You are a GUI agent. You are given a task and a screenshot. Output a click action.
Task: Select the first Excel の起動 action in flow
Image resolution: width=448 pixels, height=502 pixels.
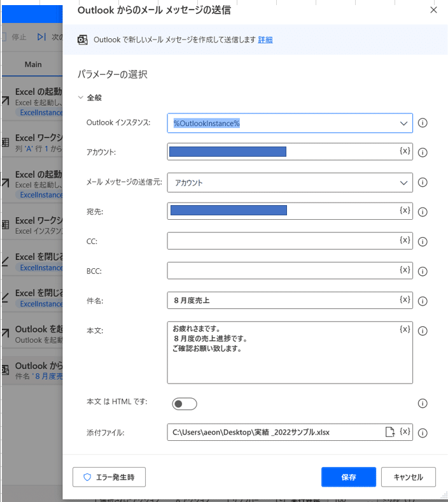pos(32,101)
